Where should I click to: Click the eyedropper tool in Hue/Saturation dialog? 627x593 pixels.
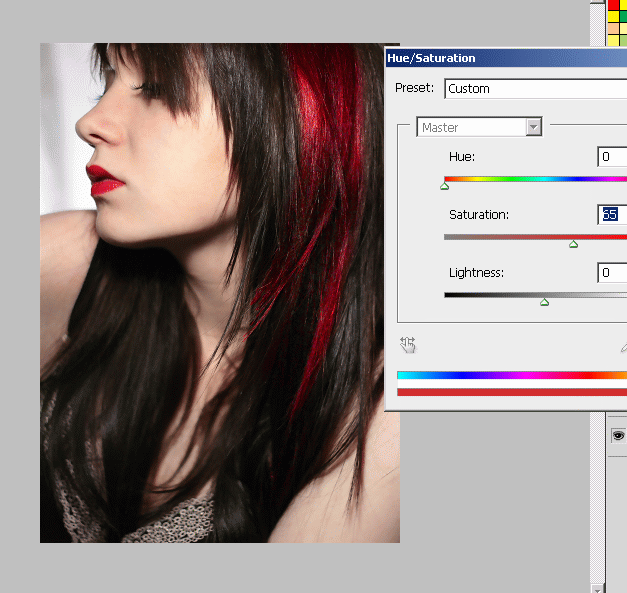[623, 347]
